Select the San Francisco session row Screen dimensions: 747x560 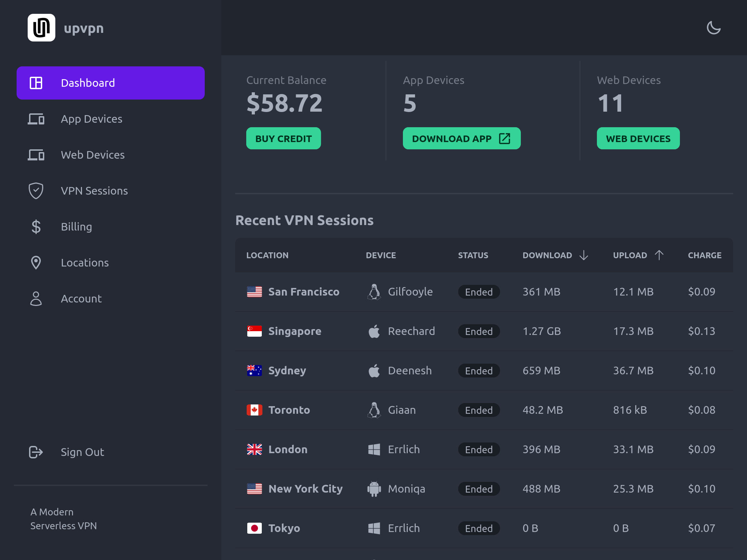304,292
